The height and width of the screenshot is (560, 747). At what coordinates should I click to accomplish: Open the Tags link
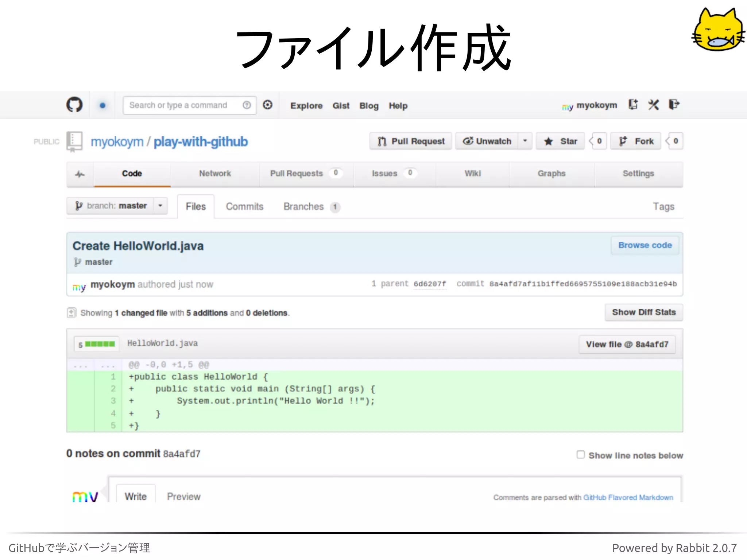coord(663,207)
